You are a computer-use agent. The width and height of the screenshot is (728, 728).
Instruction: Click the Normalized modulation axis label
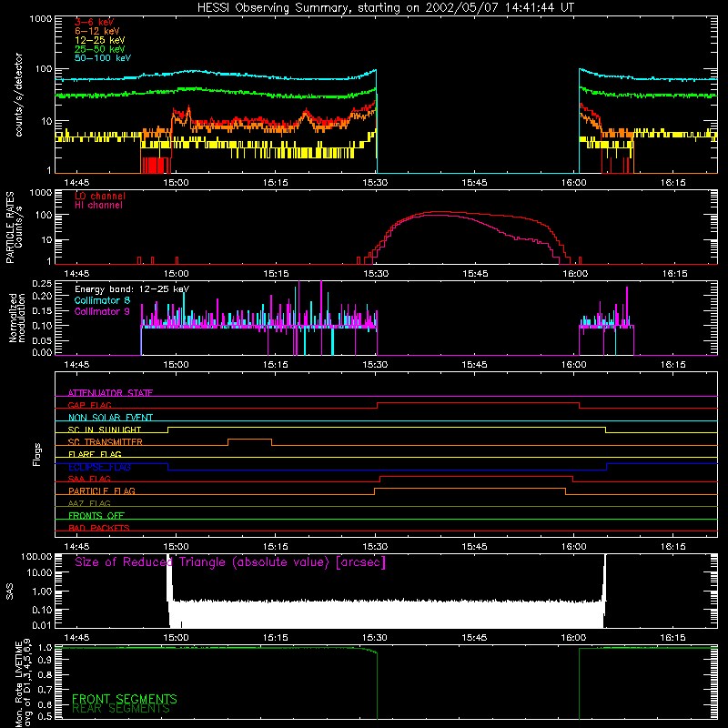coord(17,318)
